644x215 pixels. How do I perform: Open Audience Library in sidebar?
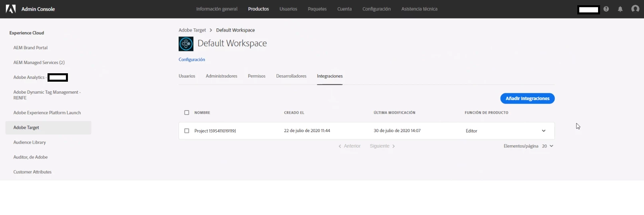pyautogui.click(x=30, y=143)
